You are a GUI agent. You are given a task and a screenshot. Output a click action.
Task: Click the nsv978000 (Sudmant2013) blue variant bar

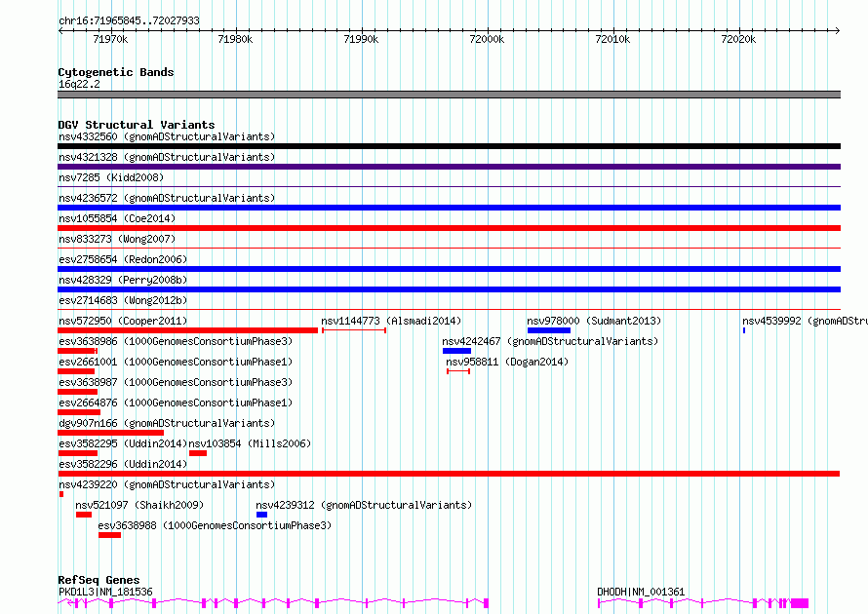point(548,330)
